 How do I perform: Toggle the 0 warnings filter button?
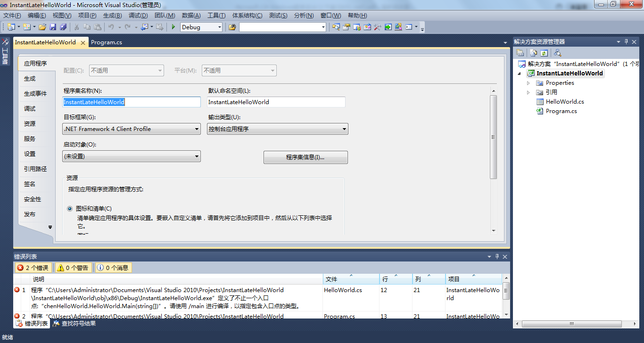click(x=73, y=268)
